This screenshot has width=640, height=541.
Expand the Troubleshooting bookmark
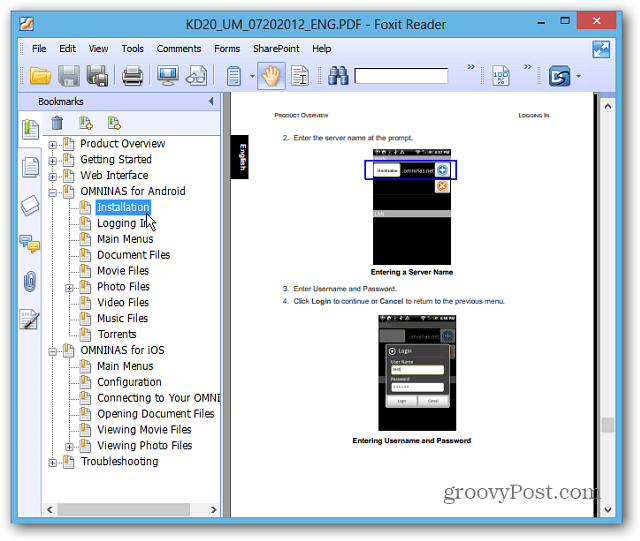tap(53, 463)
